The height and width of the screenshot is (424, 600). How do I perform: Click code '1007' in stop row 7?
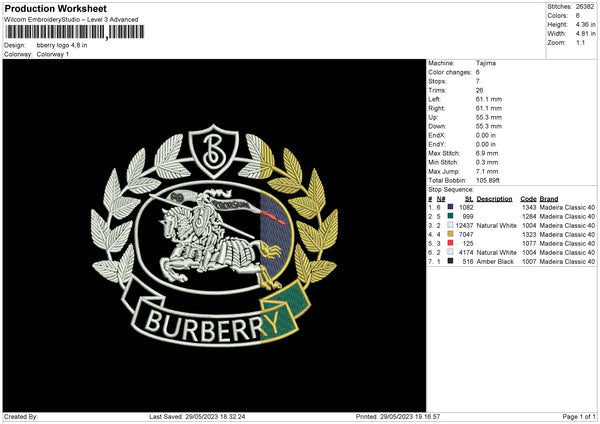click(529, 261)
